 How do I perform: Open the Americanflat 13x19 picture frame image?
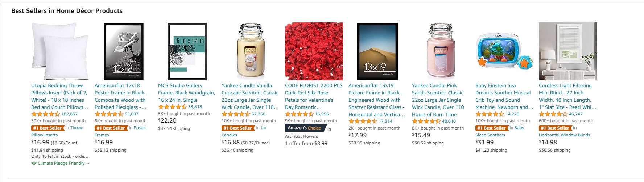pyautogui.click(x=377, y=51)
